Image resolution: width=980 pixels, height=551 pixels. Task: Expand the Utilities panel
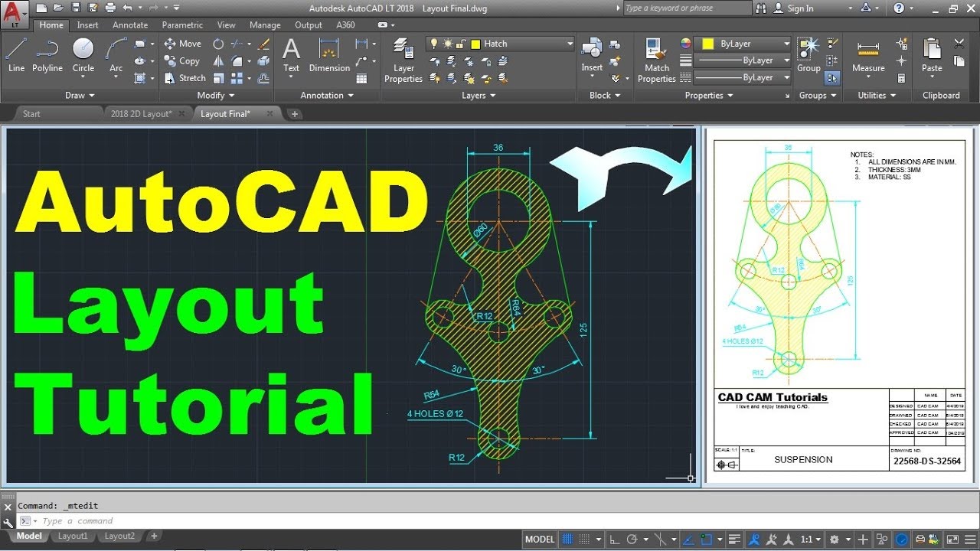pyautogui.click(x=877, y=96)
